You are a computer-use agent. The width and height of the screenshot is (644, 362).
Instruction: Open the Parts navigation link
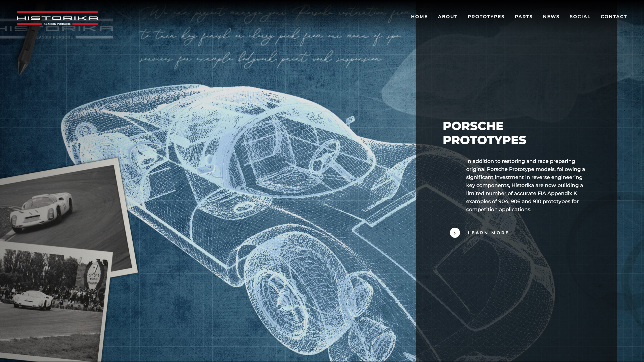pos(523,17)
